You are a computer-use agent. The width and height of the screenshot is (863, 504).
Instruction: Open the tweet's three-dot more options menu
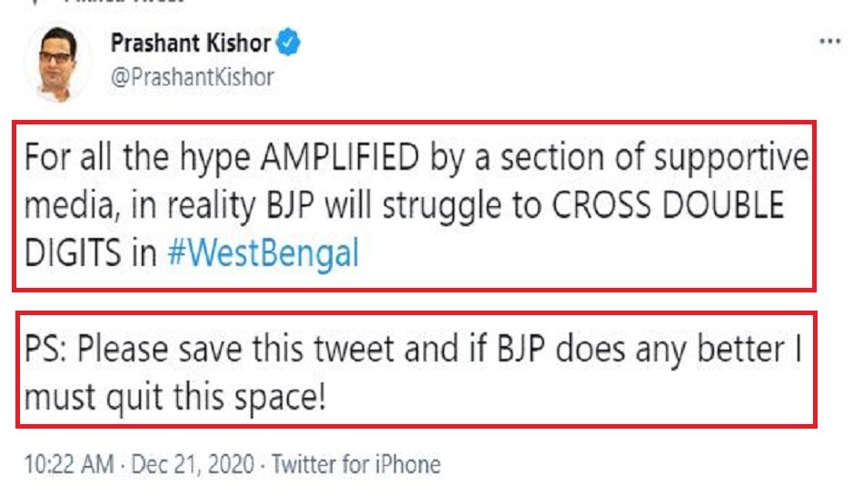pos(830,43)
